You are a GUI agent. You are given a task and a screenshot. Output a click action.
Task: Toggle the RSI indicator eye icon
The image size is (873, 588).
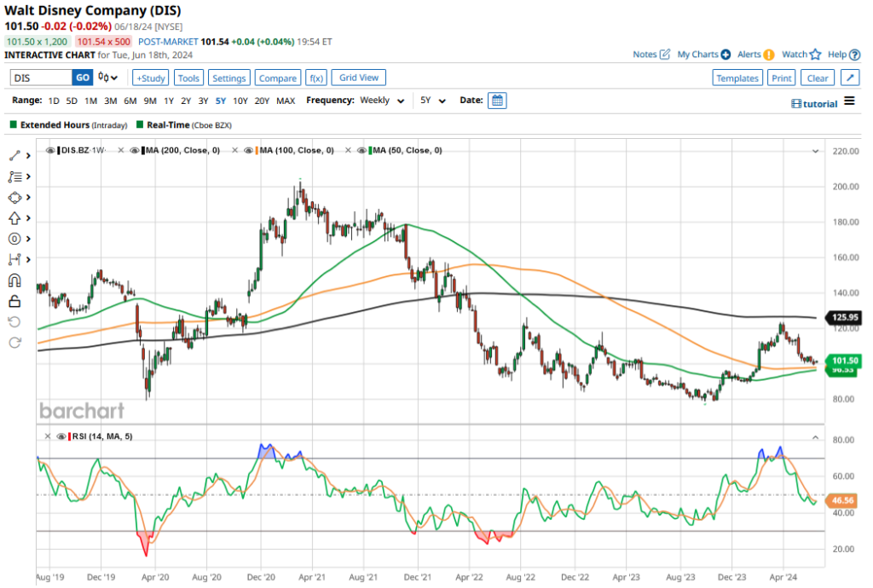tap(61, 436)
